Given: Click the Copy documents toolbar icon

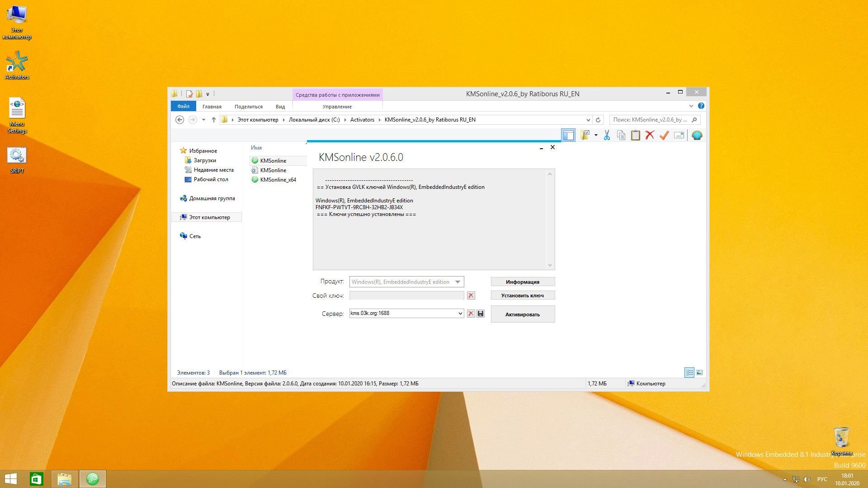Looking at the screenshot, I should tap(621, 135).
